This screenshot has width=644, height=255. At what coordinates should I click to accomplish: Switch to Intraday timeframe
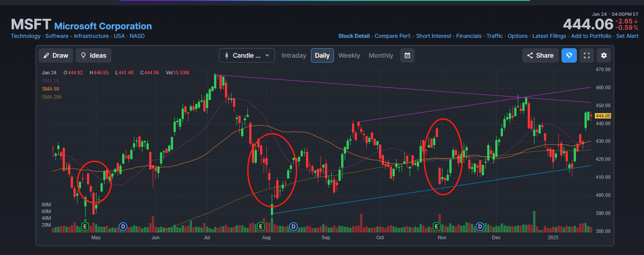(x=294, y=55)
